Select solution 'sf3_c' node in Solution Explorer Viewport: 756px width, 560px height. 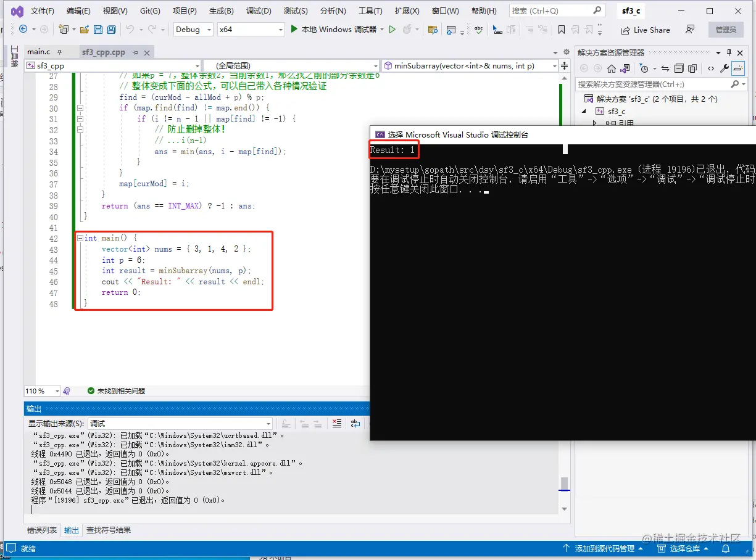click(657, 99)
